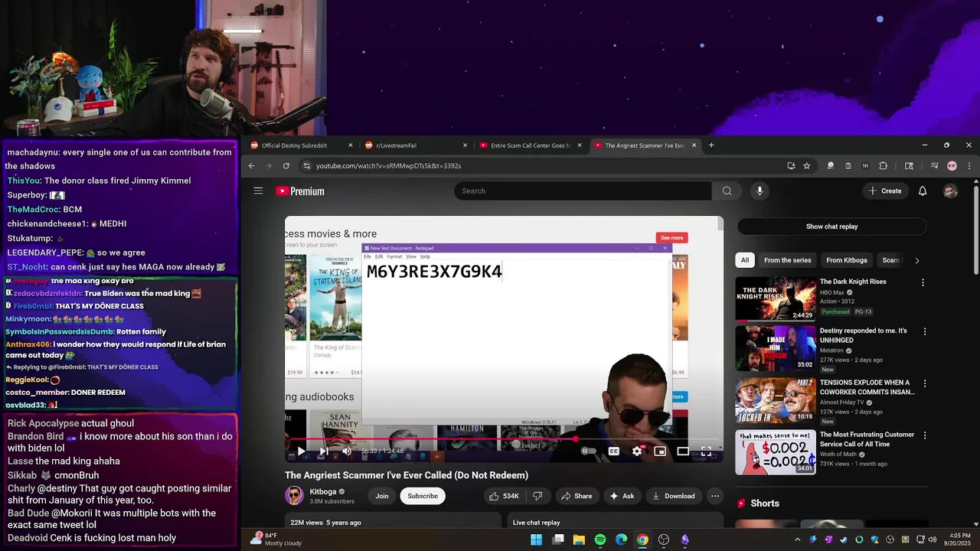The width and height of the screenshot is (980, 551).
Task: Open OBS Studio from taskbar
Action: point(664,540)
